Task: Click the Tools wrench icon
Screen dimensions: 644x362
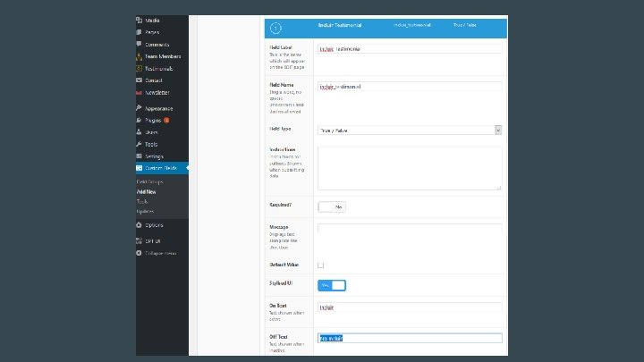Action: coord(140,144)
